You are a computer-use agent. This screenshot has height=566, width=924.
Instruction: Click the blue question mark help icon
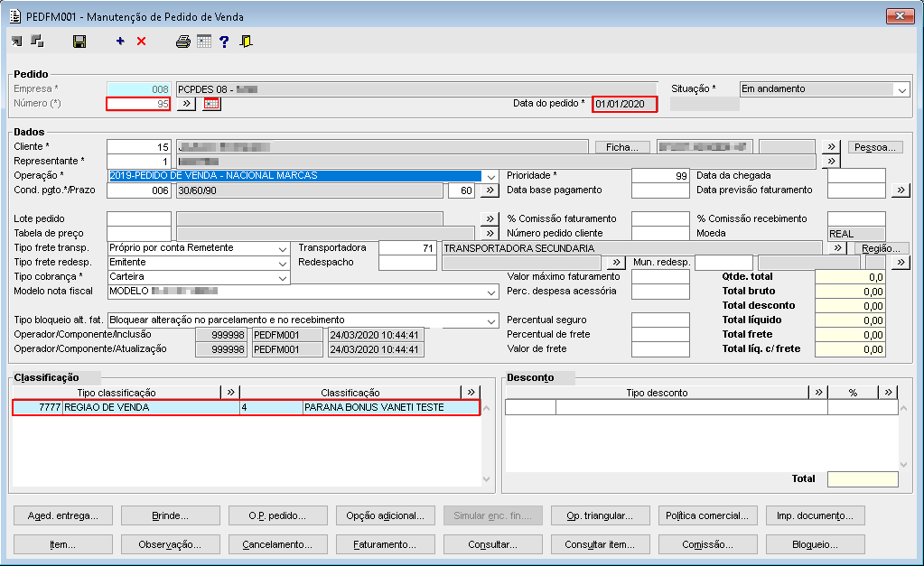224,42
